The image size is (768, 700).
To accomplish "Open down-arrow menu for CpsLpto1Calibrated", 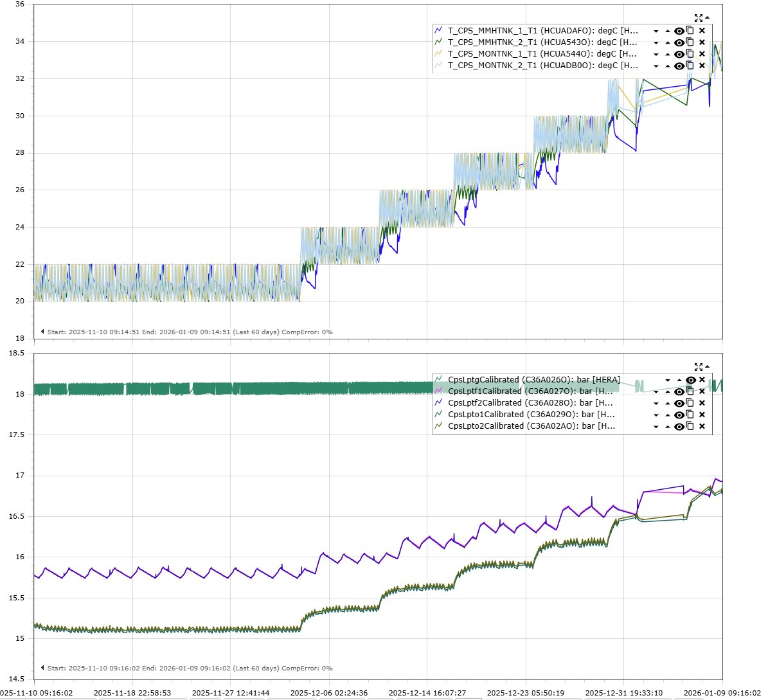I will tap(656, 415).
